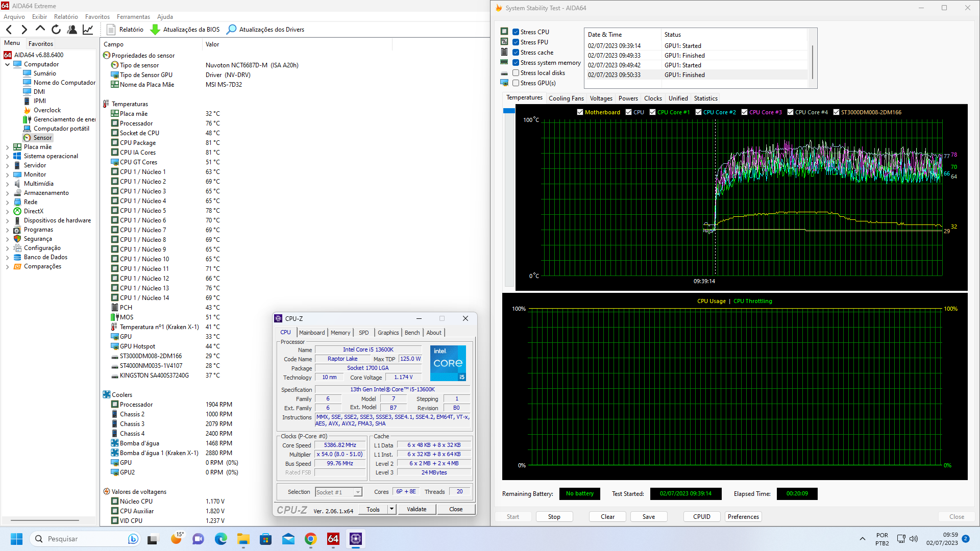The height and width of the screenshot is (551, 980).
Task: Click the Intel Core i5 logo in CPU-Z
Action: click(448, 363)
